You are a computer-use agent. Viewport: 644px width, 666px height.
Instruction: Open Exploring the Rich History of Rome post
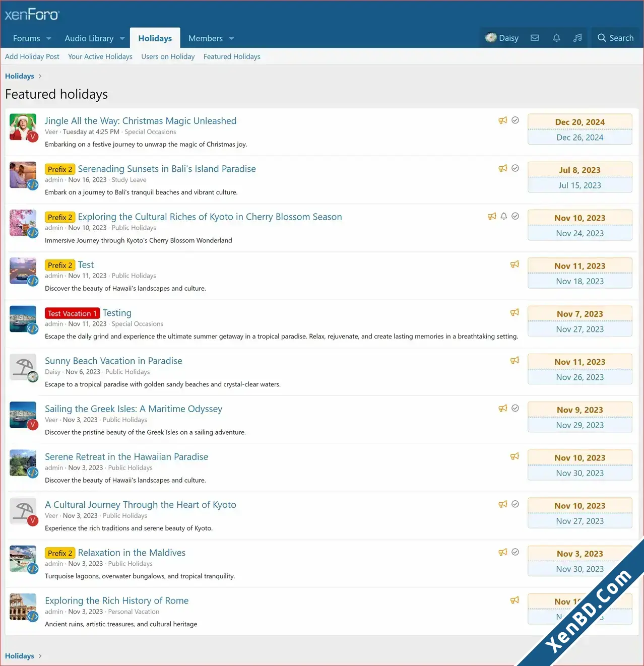pyautogui.click(x=117, y=601)
